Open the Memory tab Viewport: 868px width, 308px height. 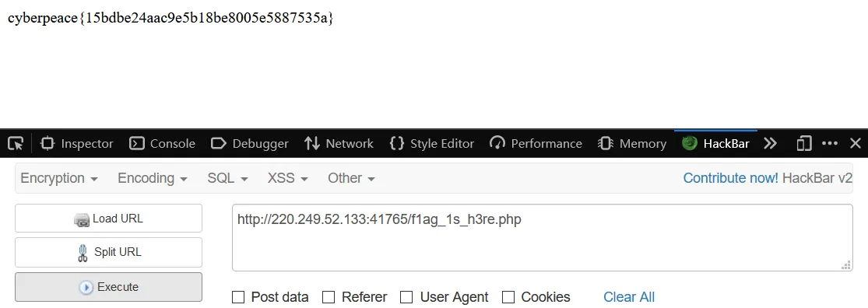click(x=632, y=144)
